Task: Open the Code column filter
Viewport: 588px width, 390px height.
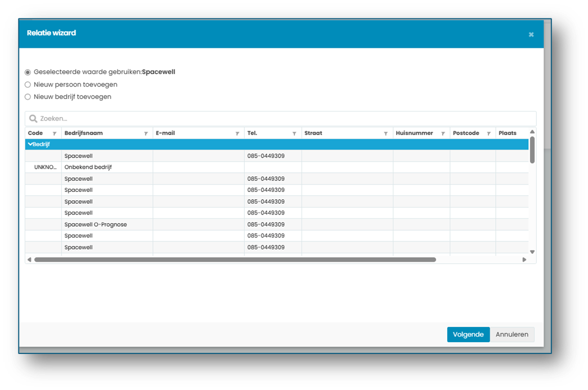Action: point(55,133)
